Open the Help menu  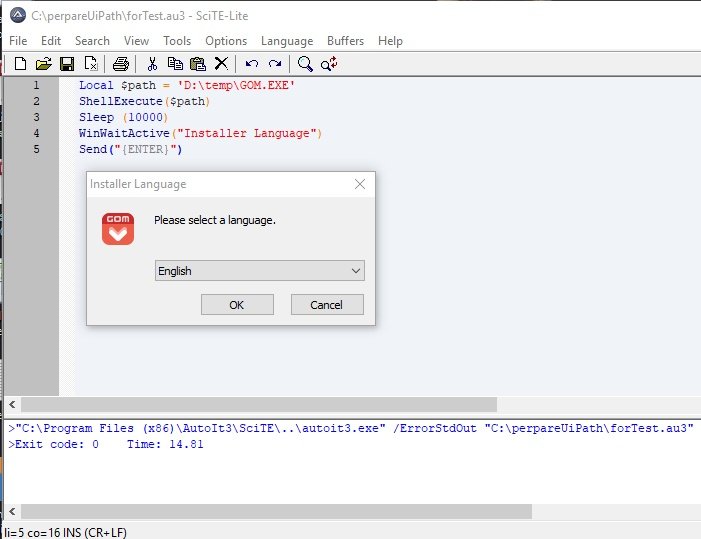click(390, 41)
